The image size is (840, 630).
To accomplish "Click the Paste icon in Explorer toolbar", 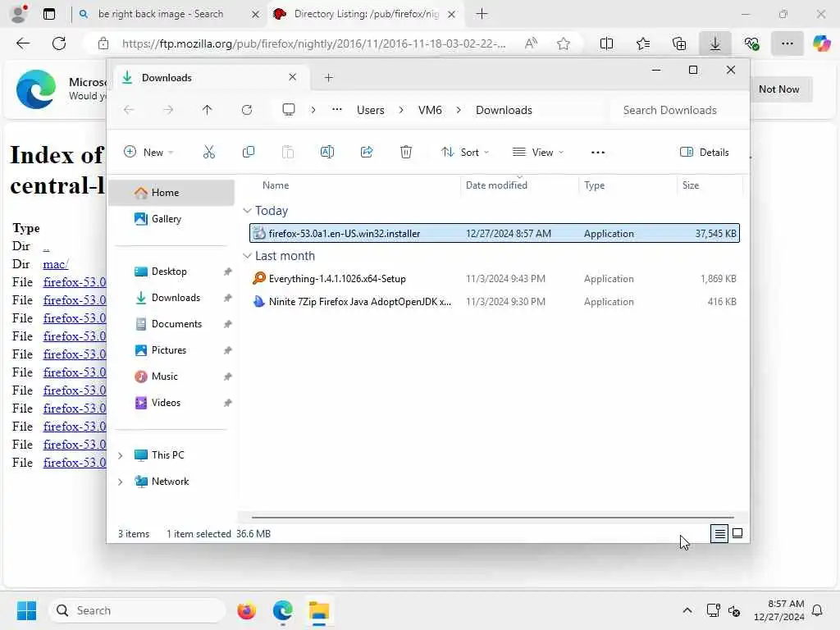I will 288,152.
